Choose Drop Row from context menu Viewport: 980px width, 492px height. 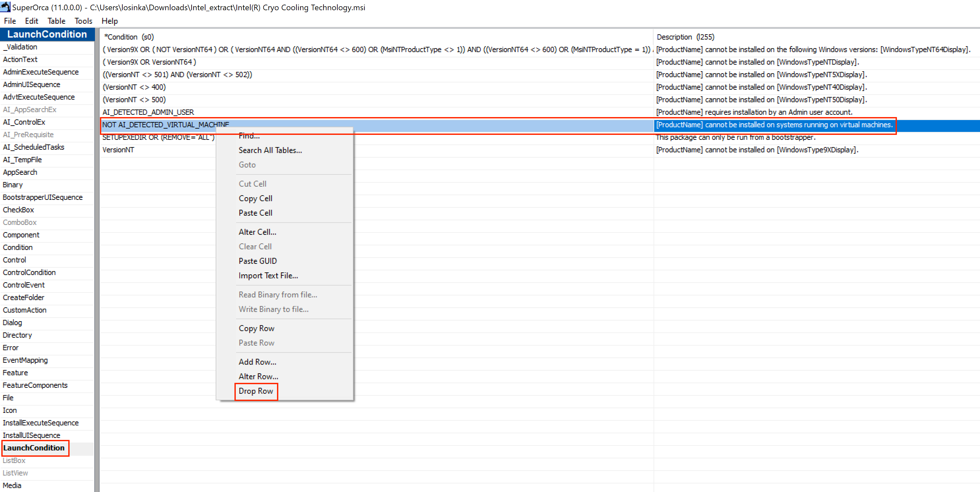coord(256,391)
